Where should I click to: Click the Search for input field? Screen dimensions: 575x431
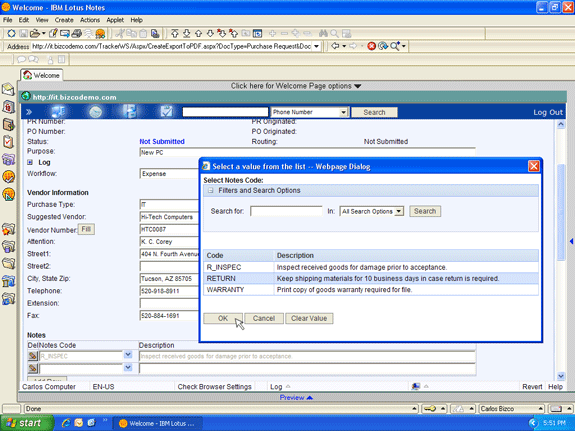tap(286, 211)
